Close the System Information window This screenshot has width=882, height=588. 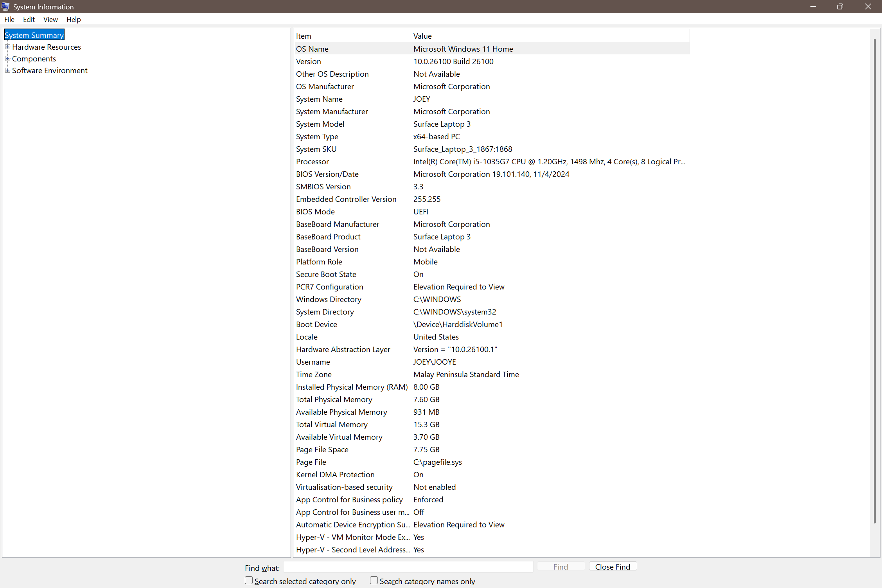[868, 7]
